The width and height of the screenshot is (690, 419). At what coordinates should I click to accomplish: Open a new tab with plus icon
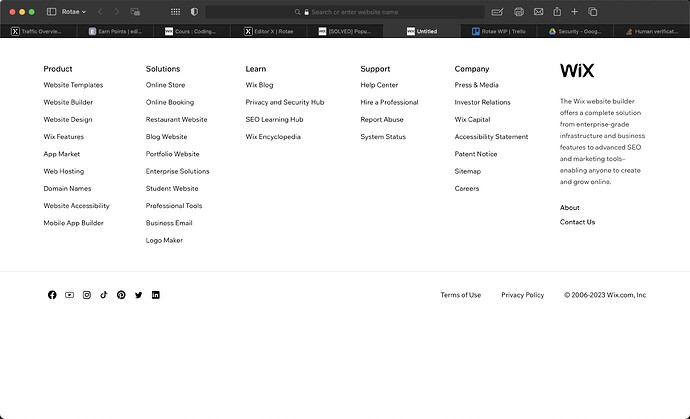pyautogui.click(x=574, y=12)
